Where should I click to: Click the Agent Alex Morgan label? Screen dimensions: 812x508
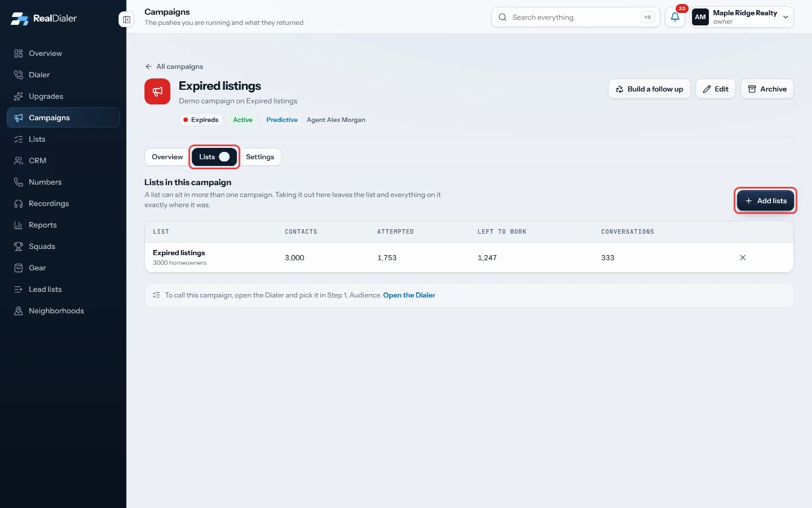coord(336,120)
